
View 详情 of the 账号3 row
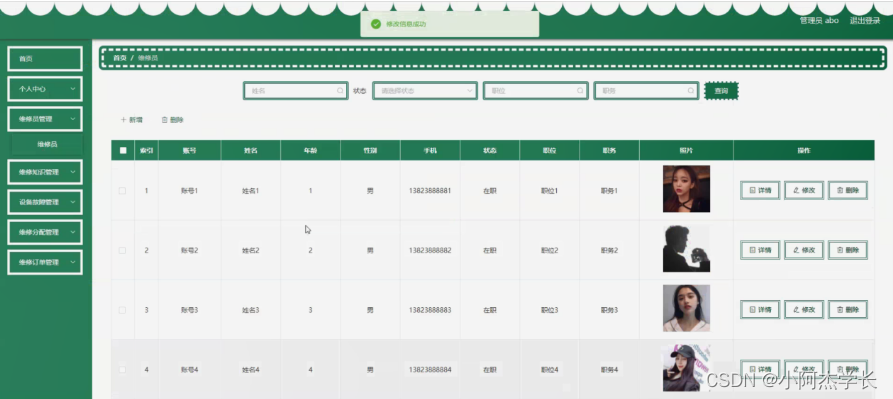(760, 310)
